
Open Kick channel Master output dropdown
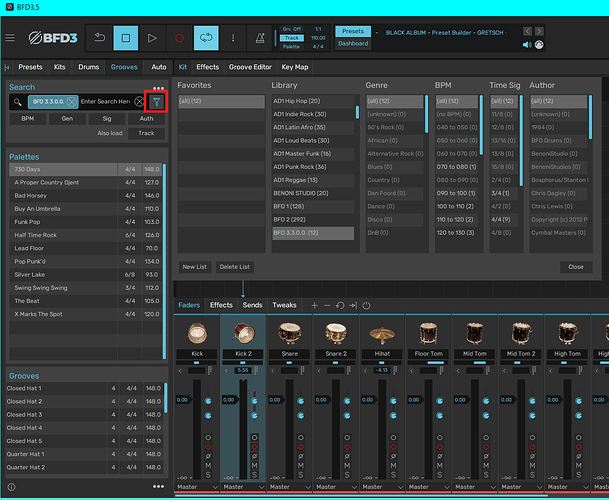pos(197,487)
